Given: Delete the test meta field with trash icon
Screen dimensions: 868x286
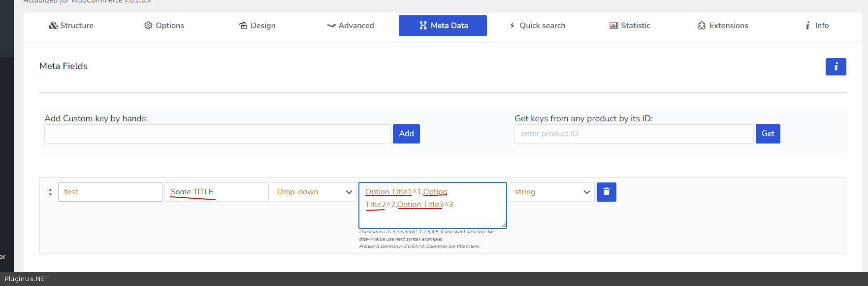Looking at the screenshot, I should 606,192.
